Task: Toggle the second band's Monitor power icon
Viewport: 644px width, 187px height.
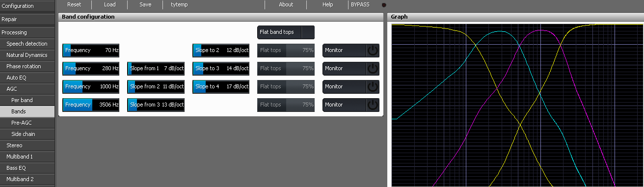Action: tap(373, 68)
